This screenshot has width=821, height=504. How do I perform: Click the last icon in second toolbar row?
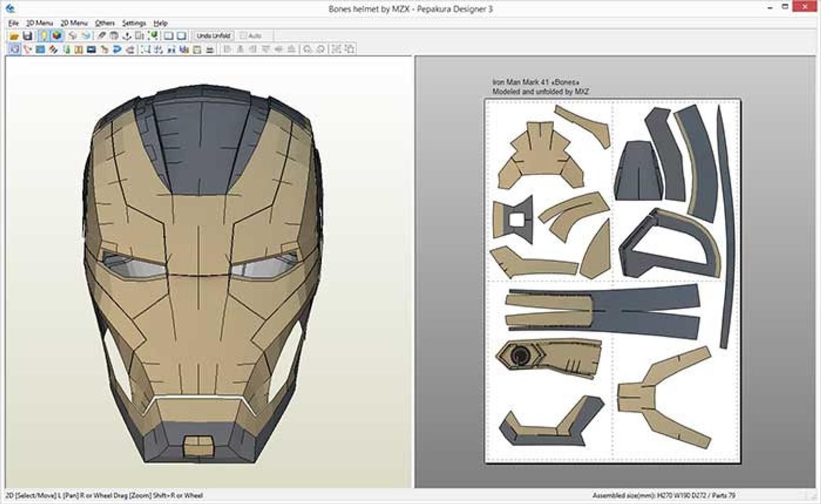click(x=349, y=50)
